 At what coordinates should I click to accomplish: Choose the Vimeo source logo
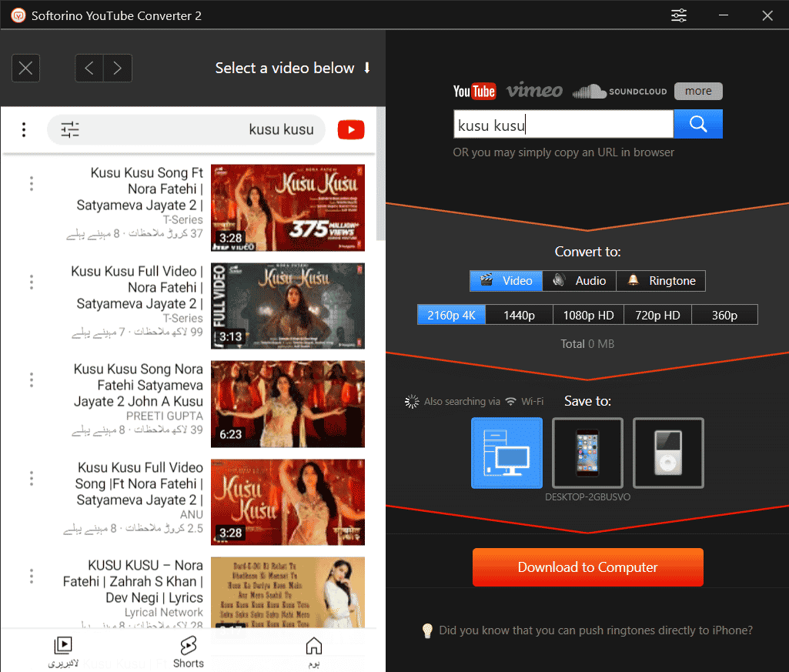[534, 91]
